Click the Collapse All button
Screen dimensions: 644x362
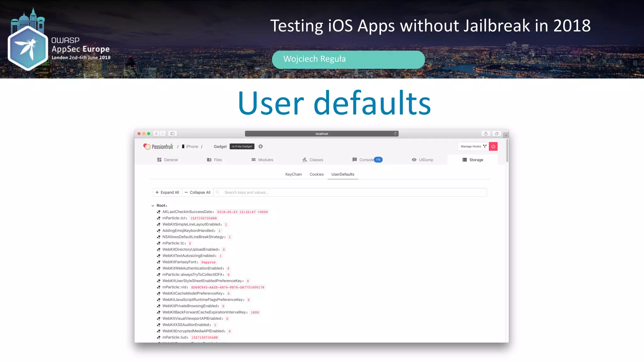[197, 192]
